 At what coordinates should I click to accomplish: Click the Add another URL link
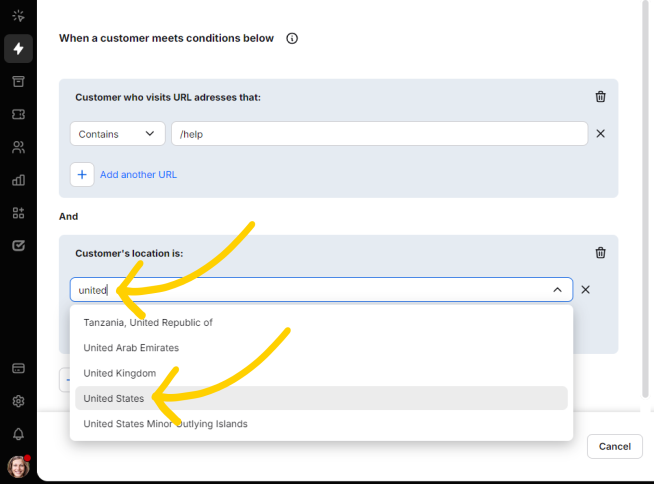coord(138,175)
